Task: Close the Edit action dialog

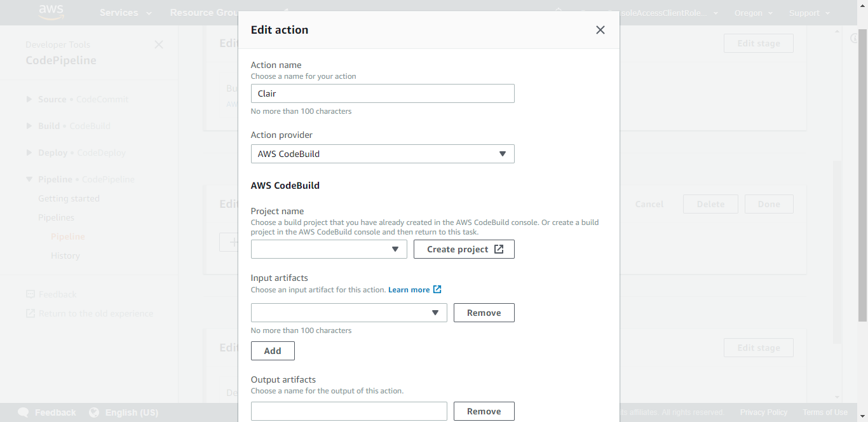Action: point(600,30)
